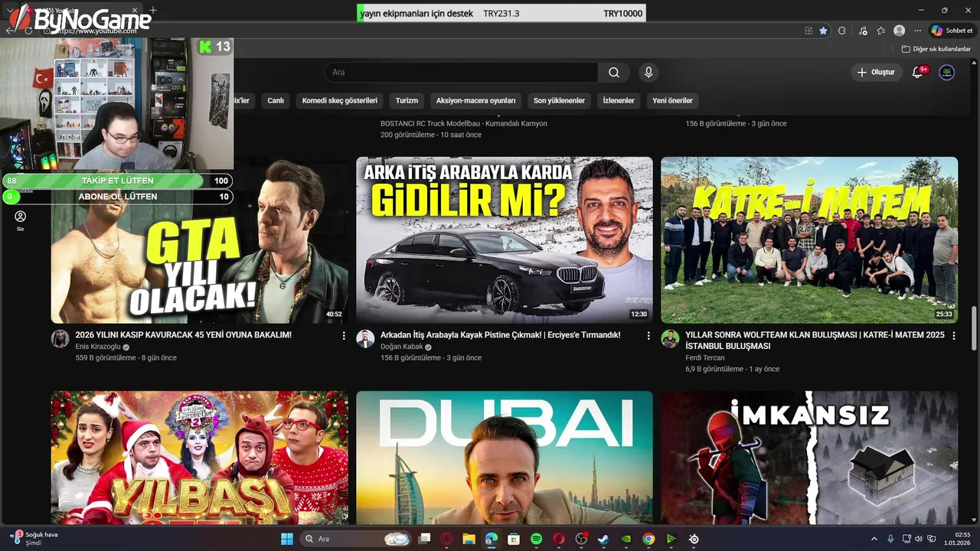
Task: Open title Arkadan İtiş Arabayla Kayak Pistine Çıkmak
Action: (x=501, y=335)
